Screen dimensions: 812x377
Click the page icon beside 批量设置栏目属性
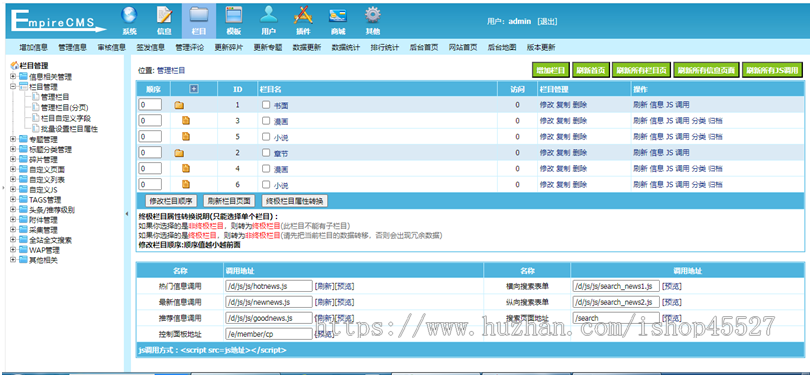[x=35, y=128]
